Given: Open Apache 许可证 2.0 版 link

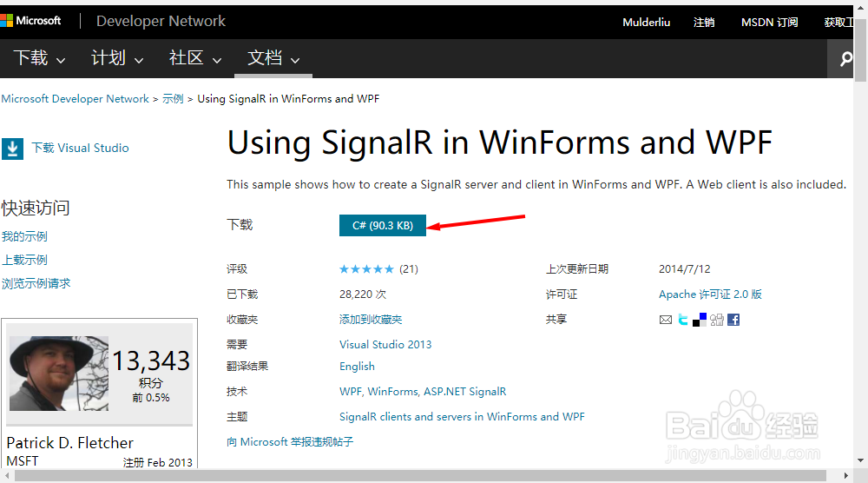Looking at the screenshot, I should pyautogui.click(x=710, y=294).
